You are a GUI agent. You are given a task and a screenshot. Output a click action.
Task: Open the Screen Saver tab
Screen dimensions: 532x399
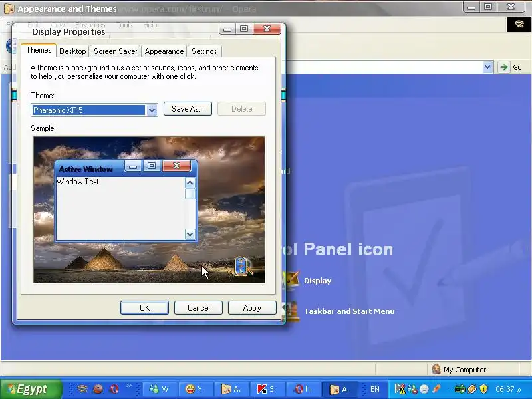coord(115,51)
